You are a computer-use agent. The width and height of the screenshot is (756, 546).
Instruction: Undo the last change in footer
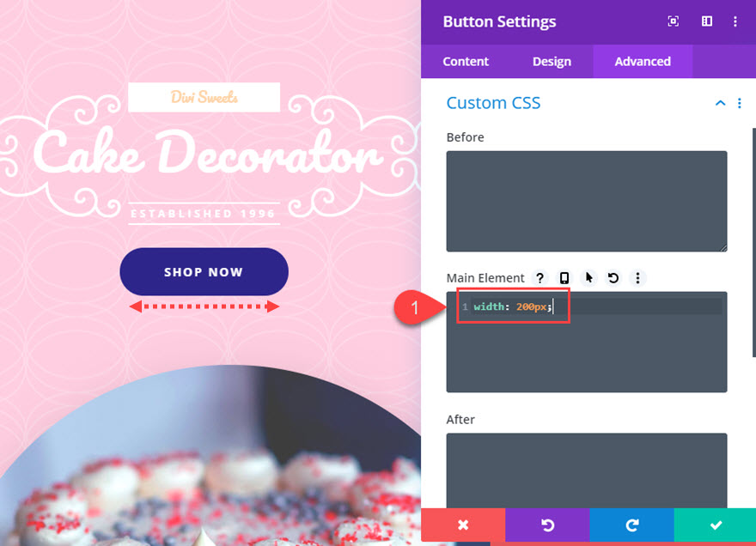547,525
